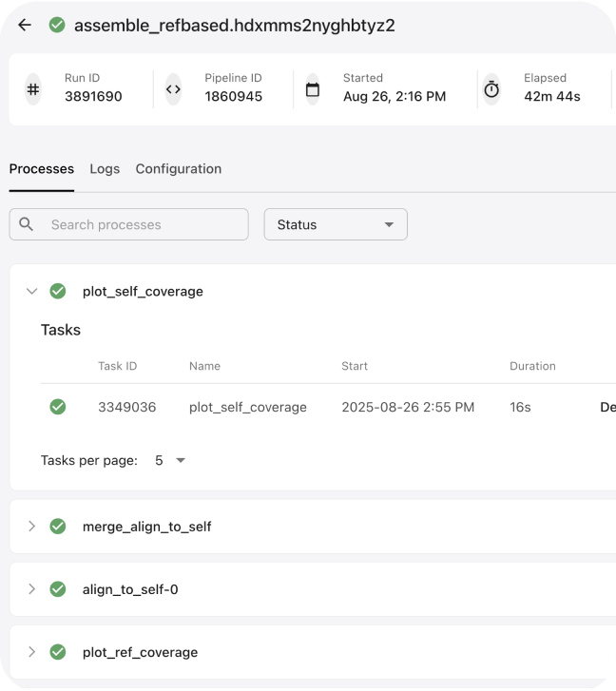Screen dimensions: 616x691
Task: Click the code brackets icon beside Pipeline ID
Action: [x=173, y=89]
